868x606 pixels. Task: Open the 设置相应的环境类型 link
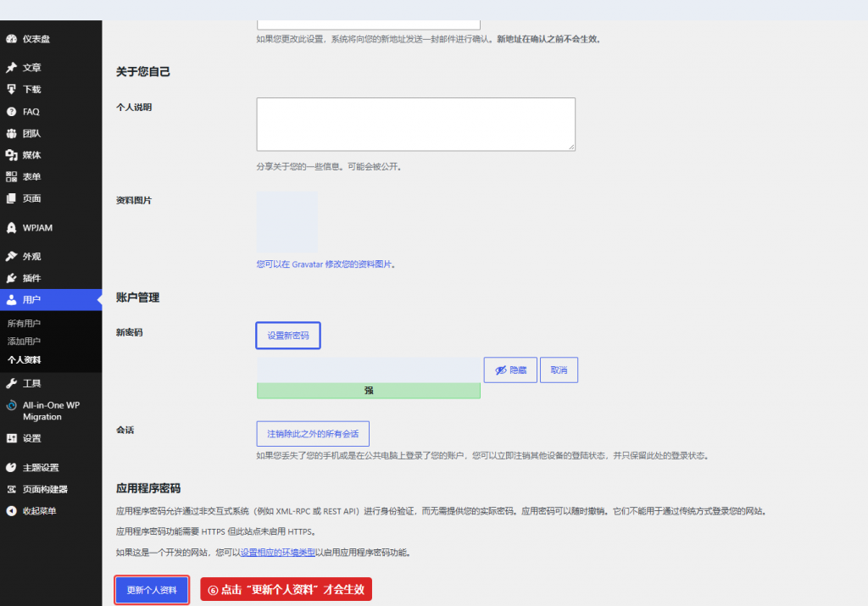(277, 553)
